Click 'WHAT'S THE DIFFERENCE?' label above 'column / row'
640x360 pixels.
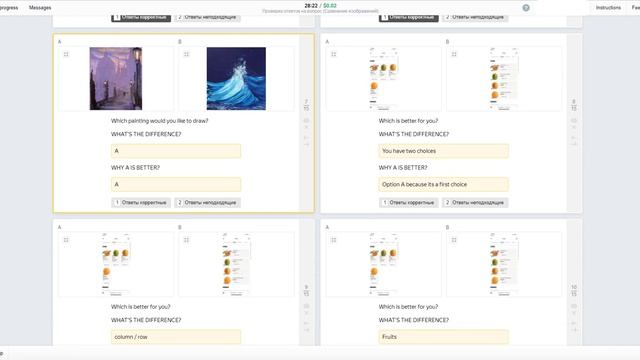[146, 320]
